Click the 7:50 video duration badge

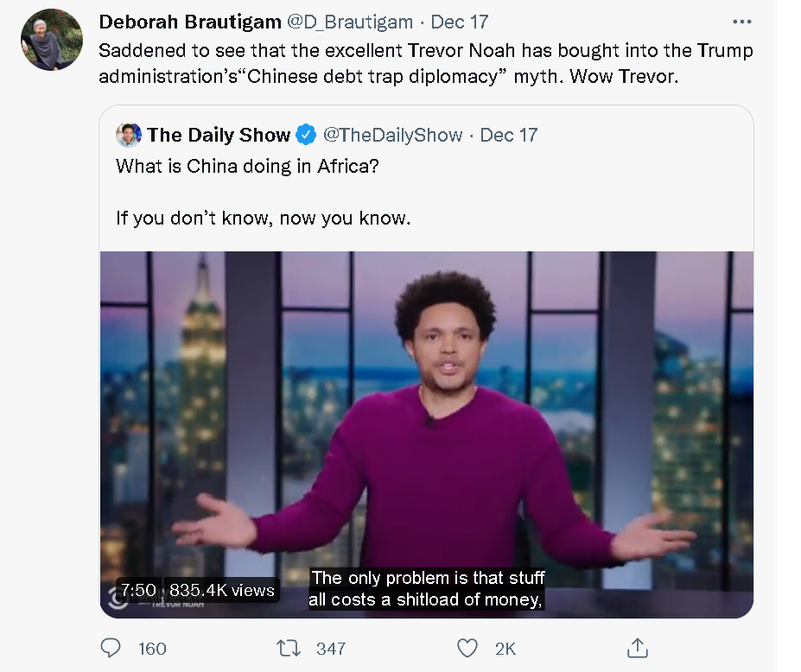tap(138, 590)
